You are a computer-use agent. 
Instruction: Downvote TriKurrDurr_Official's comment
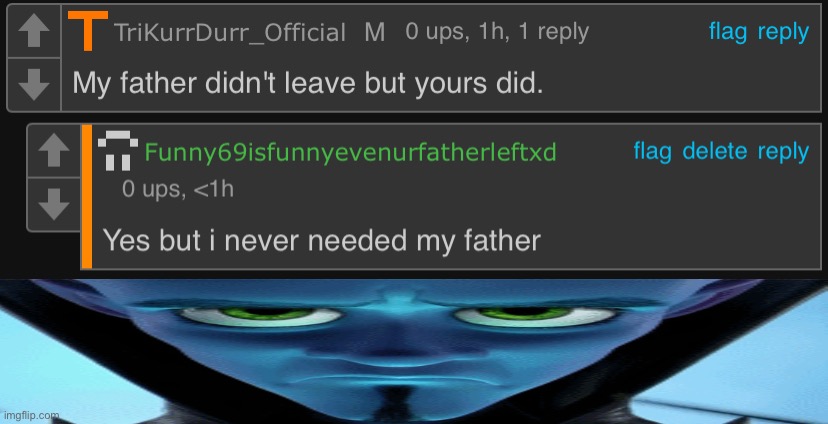coord(34,84)
